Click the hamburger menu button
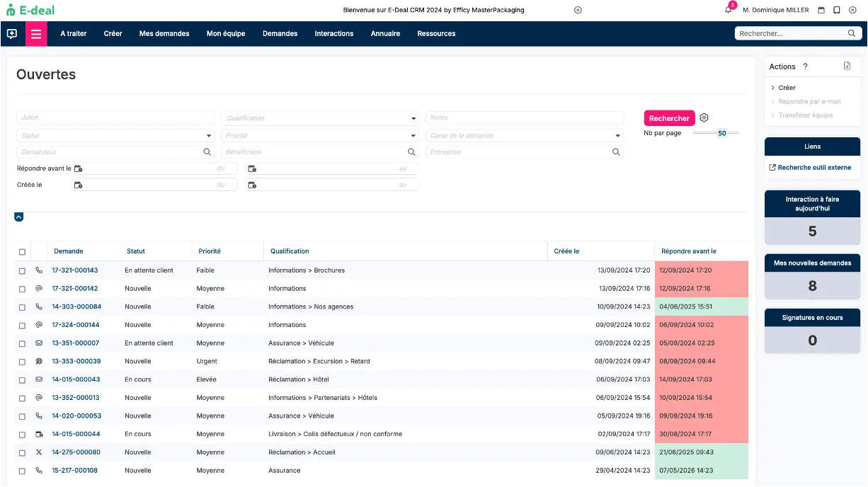 [36, 33]
